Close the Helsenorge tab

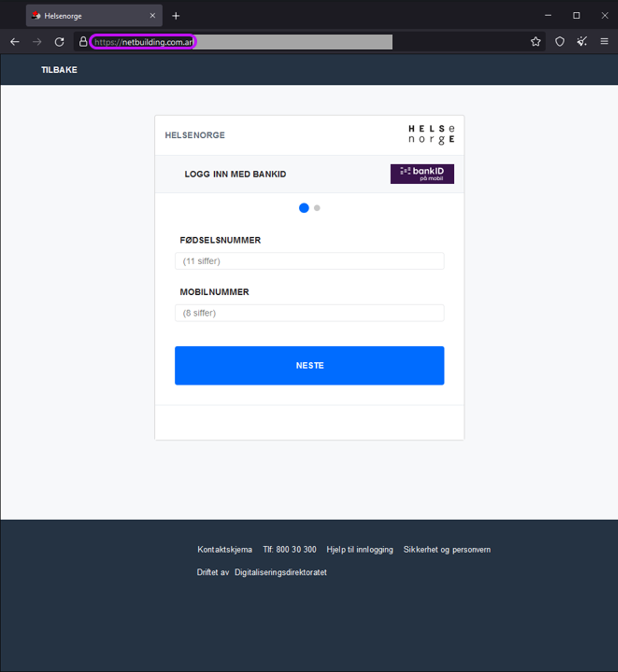pos(152,16)
